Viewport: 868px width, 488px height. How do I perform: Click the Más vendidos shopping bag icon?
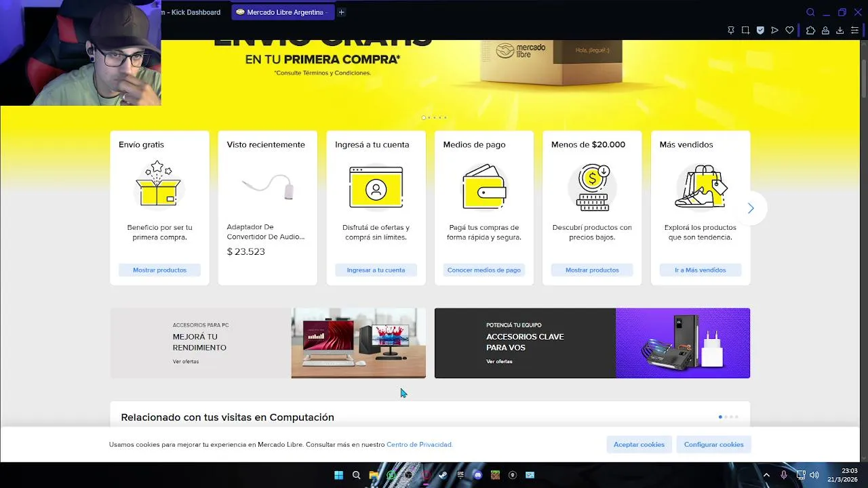701,186
